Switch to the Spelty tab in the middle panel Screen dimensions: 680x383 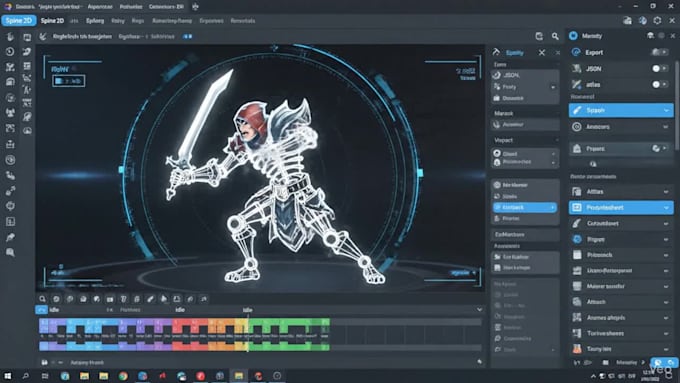[x=514, y=52]
